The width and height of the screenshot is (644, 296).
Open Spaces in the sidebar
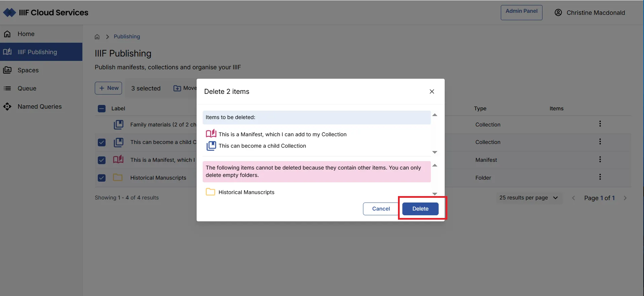41,70
